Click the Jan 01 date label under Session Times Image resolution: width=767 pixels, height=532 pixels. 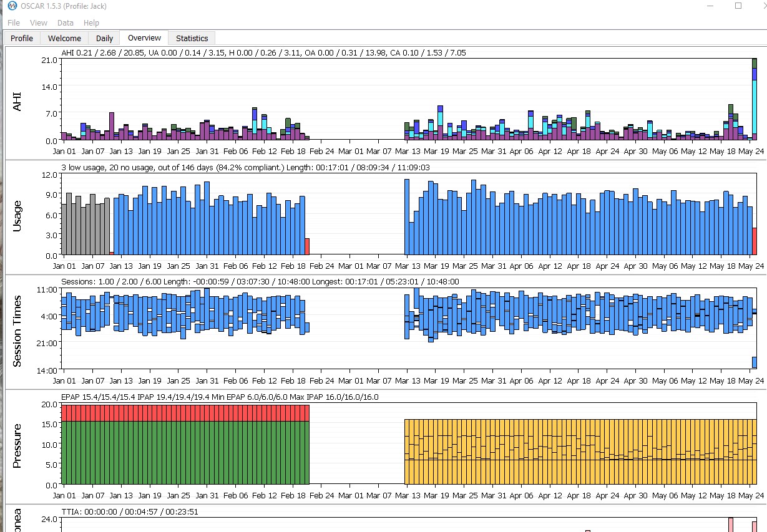(64, 380)
